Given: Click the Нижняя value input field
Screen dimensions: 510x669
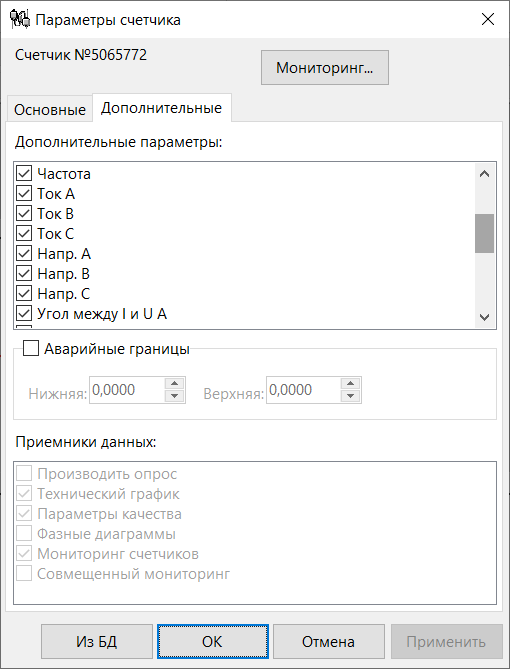Looking at the screenshot, I should 127,390.
